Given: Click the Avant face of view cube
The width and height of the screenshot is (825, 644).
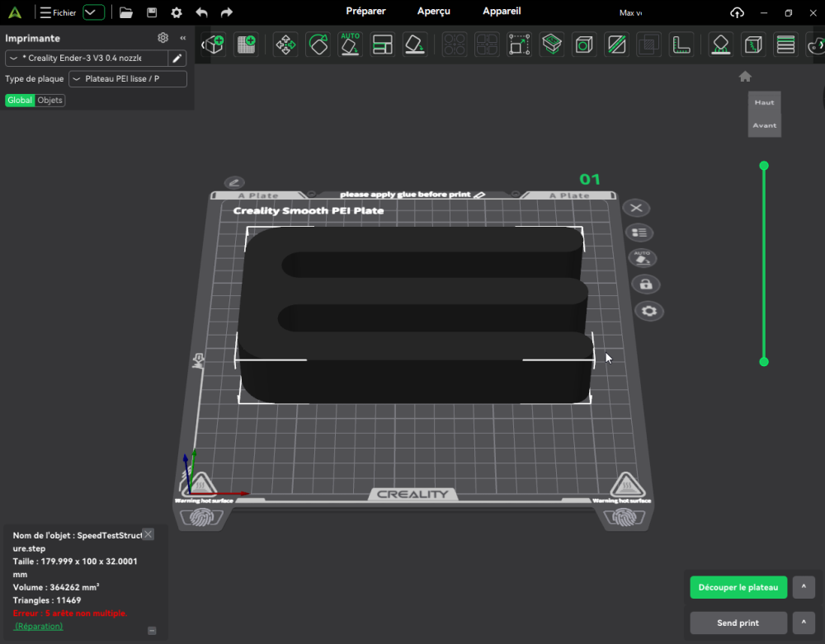Looking at the screenshot, I should (x=764, y=125).
